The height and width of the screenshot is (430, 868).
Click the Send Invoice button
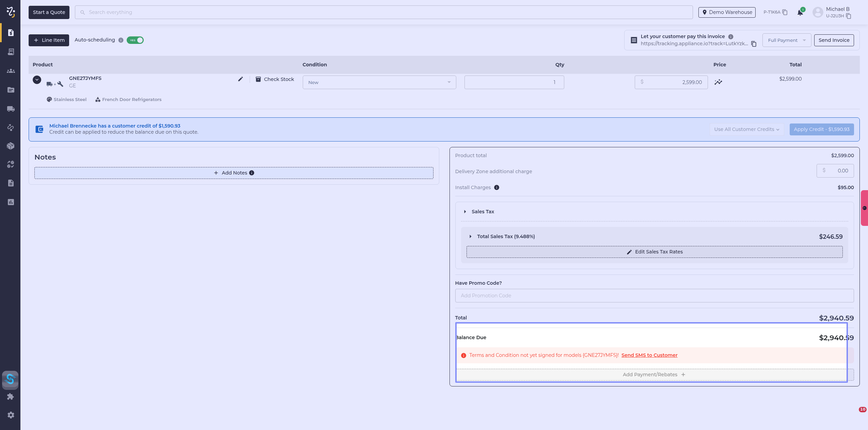834,40
